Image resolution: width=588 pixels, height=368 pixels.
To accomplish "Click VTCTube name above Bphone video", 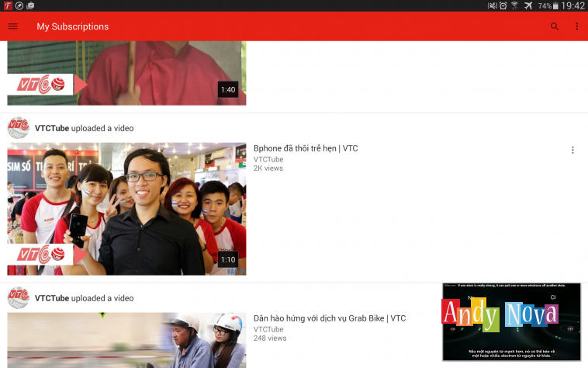I will [52, 128].
